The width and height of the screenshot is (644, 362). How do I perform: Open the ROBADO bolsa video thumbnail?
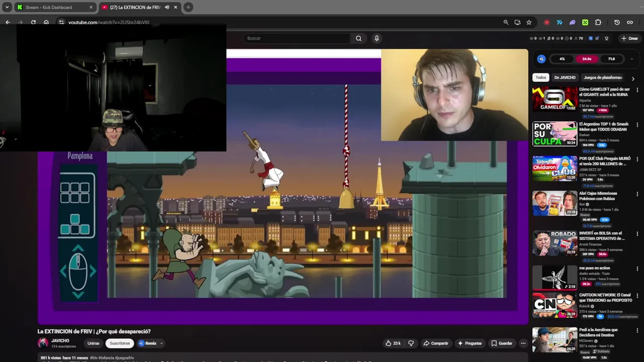[555, 243]
